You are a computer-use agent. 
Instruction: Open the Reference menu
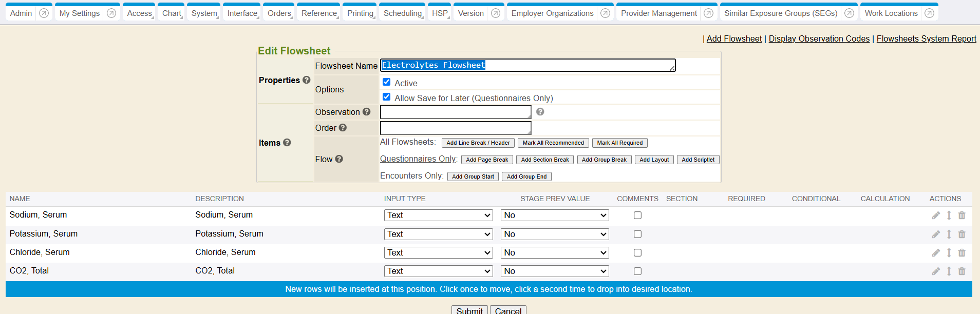tap(319, 13)
